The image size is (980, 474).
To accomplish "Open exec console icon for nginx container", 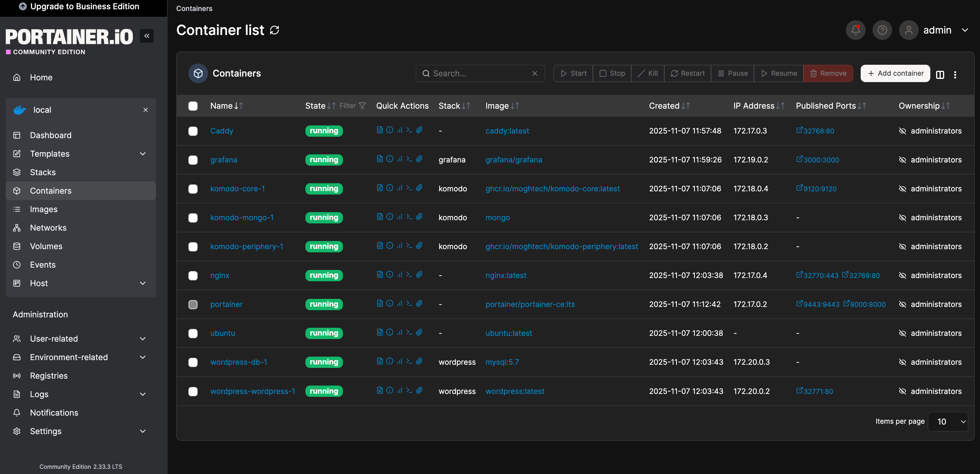I will click(x=409, y=275).
